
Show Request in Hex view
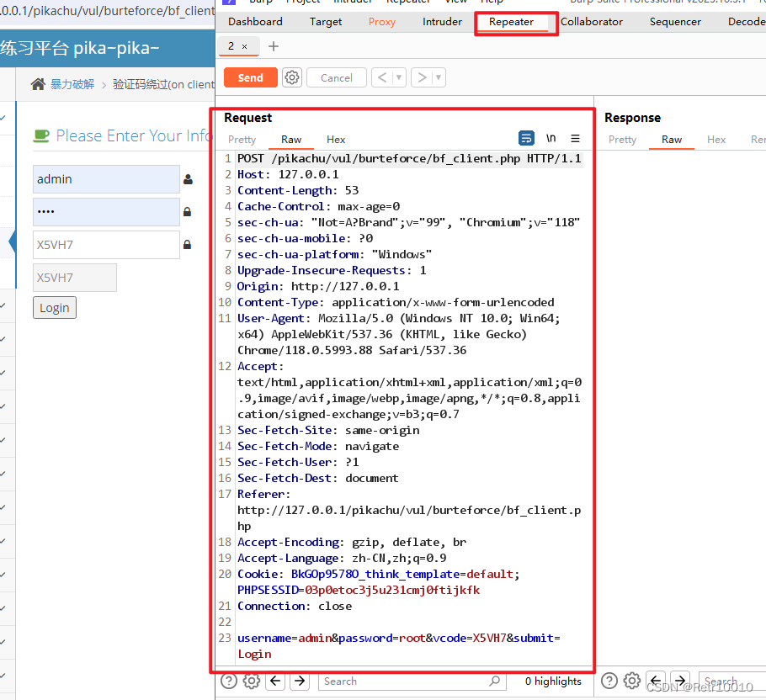(x=336, y=140)
